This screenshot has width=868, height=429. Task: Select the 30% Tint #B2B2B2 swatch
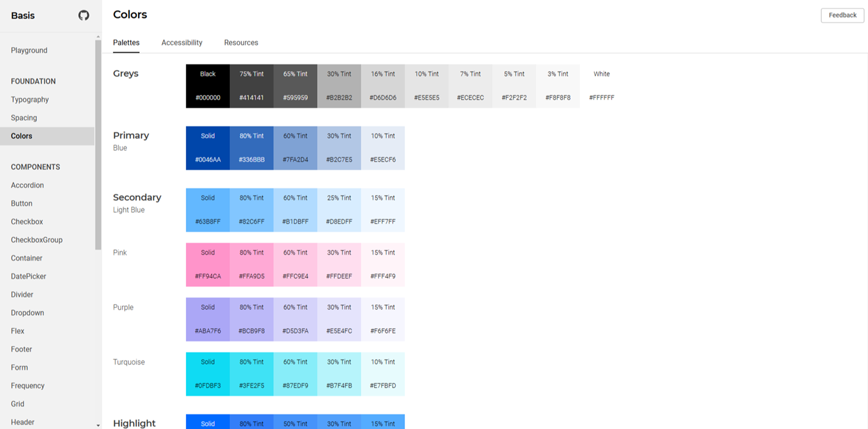(x=339, y=86)
